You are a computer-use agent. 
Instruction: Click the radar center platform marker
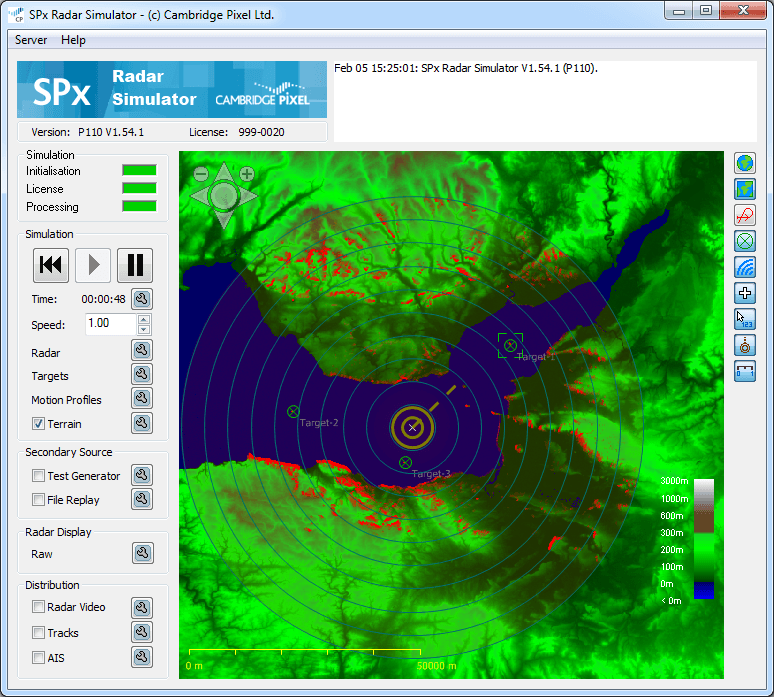[412, 427]
